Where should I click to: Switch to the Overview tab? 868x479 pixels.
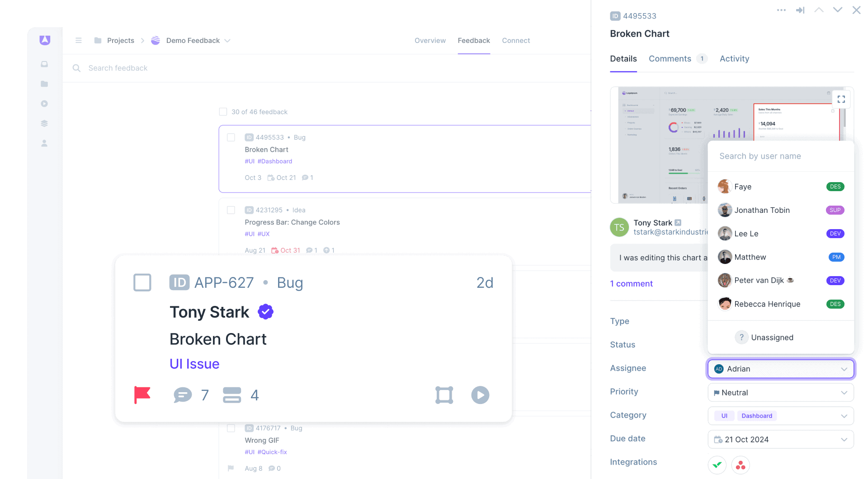(x=430, y=40)
